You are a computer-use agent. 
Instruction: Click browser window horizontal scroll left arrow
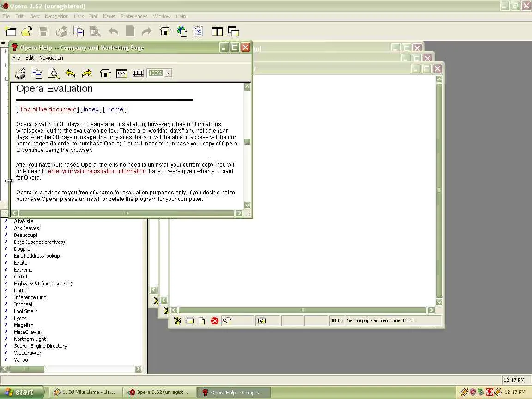(175, 310)
